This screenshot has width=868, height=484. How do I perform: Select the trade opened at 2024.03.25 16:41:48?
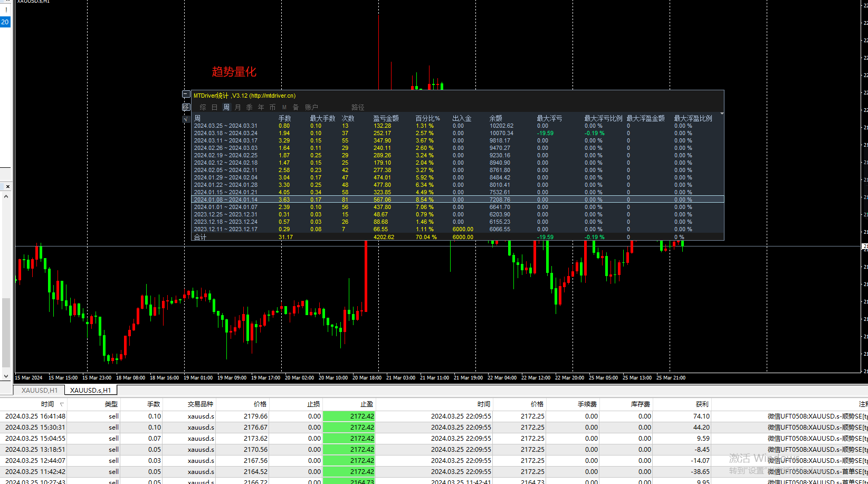coord(434,416)
